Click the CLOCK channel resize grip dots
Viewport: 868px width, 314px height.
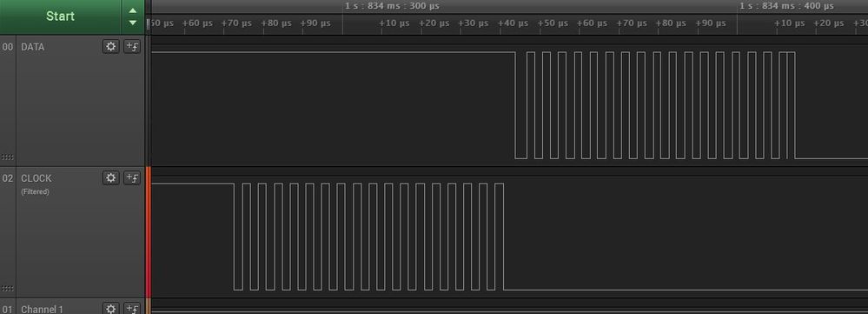[x=8, y=289]
